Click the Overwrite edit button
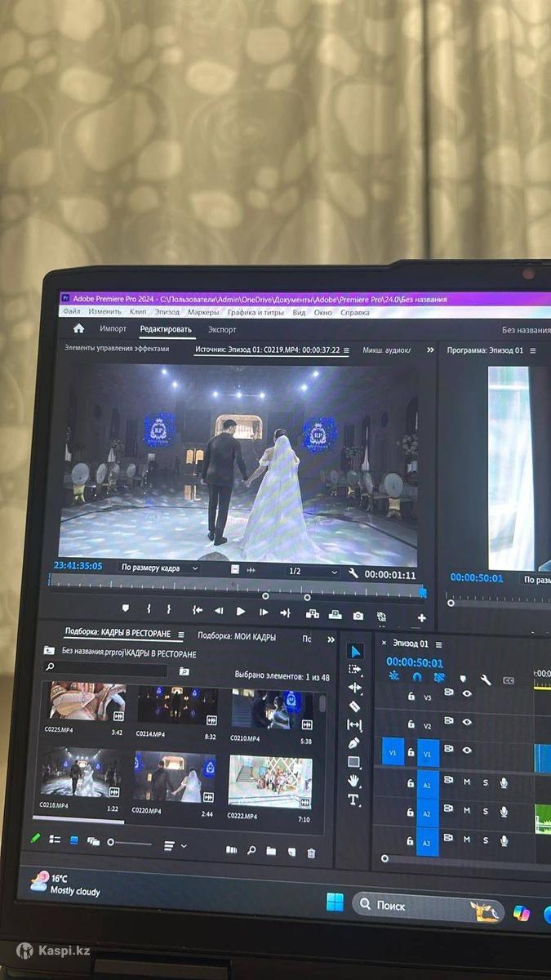551x980 pixels. coord(335,614)
